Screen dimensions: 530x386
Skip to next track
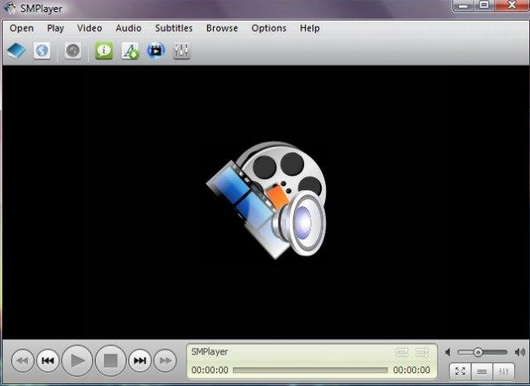click(140, 361)
